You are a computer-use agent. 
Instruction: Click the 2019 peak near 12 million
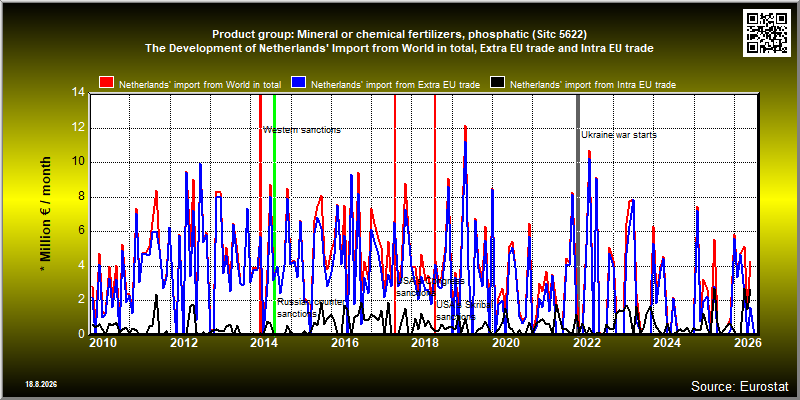pyautogui.click(x=465, y=127)
